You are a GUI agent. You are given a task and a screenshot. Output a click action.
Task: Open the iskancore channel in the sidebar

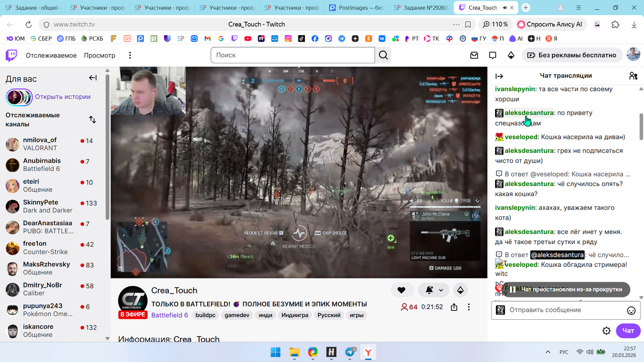(x=53, y=330)
